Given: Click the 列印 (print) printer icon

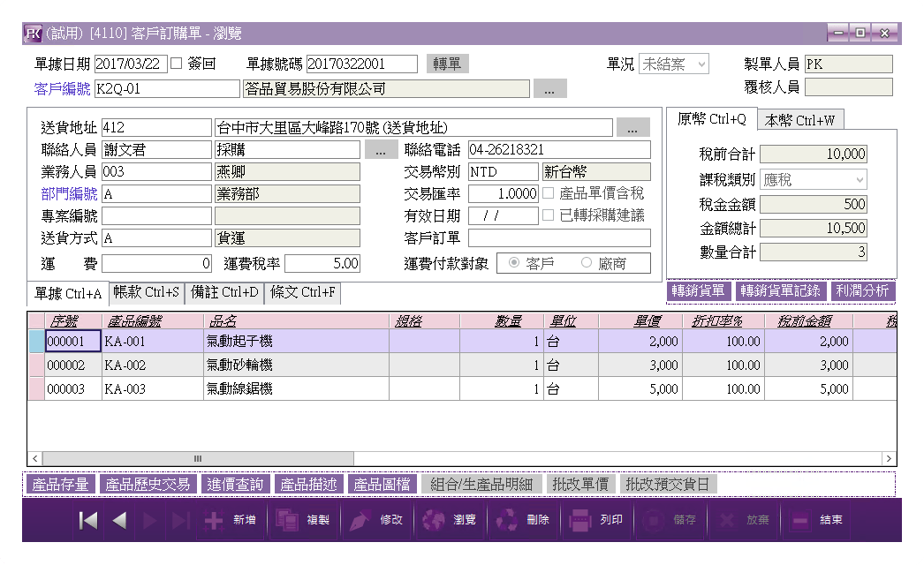Looking at the screenshot, I should [579, 521].
